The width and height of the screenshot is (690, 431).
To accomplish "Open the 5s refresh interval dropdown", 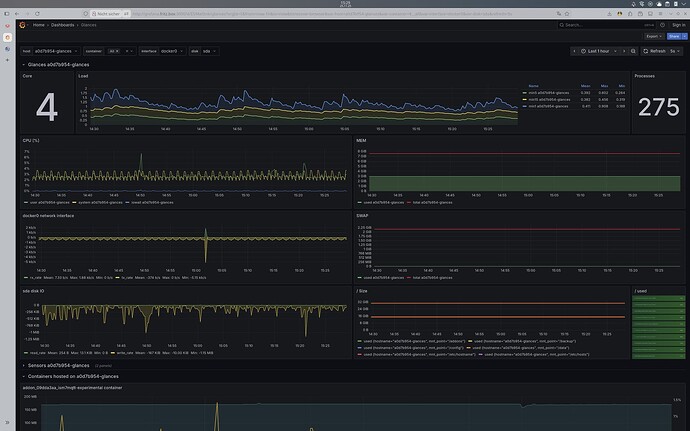I will 675,51.
